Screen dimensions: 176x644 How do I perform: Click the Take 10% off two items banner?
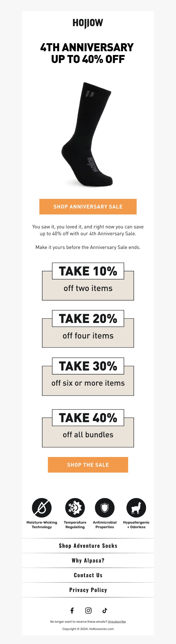pos(88,281)
